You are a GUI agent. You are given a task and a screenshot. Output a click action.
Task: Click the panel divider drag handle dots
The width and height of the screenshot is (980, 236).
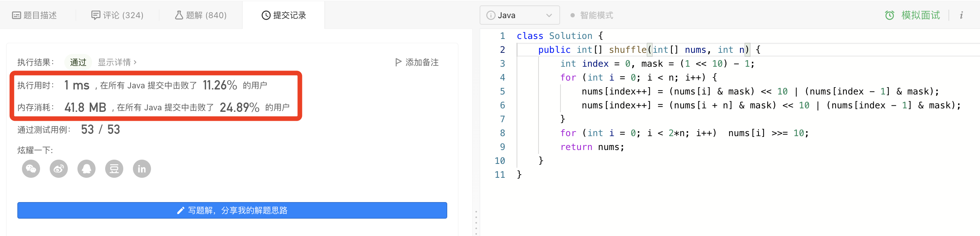click(476, 223)
